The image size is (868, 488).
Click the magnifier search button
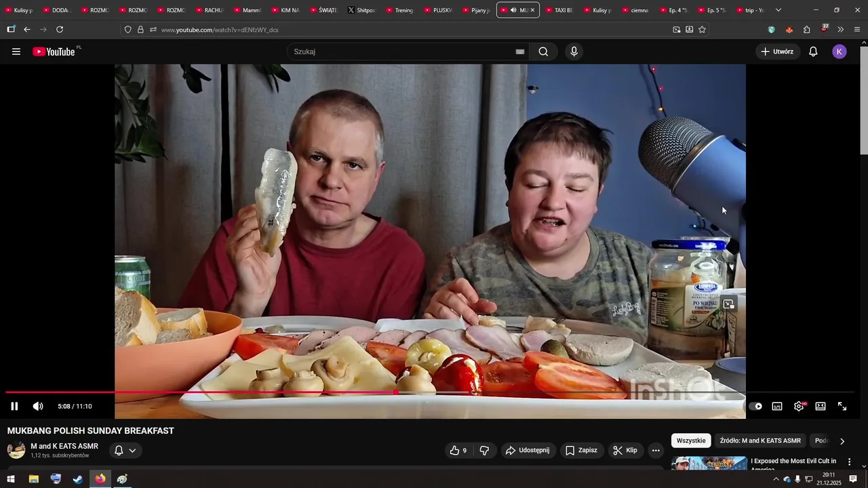(x=543, y=52)
